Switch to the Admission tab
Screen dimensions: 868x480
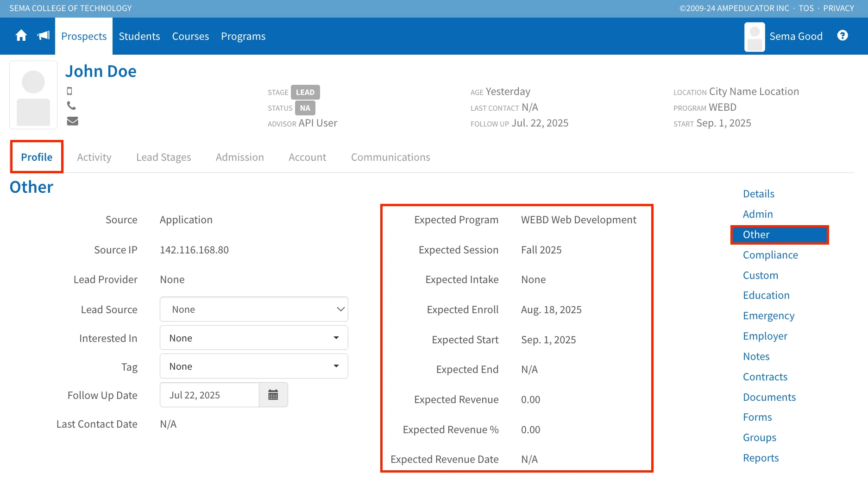[x=239, y=157]
